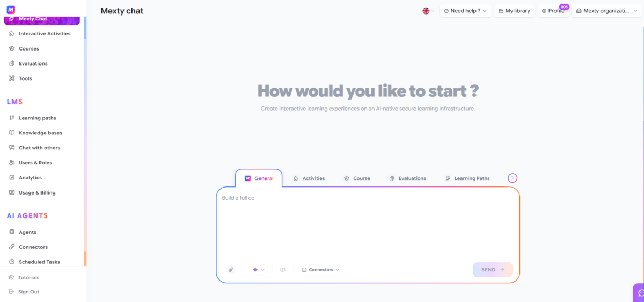Expand the Need help menu
Screen dimensions: 644x302
tap(465, 11)
